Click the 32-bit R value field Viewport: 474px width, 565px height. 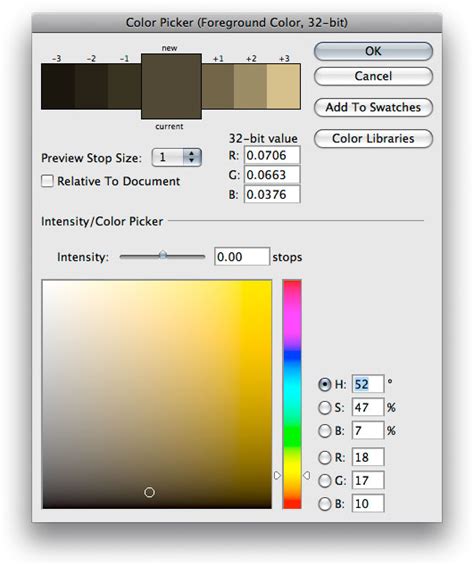point(272,155)
